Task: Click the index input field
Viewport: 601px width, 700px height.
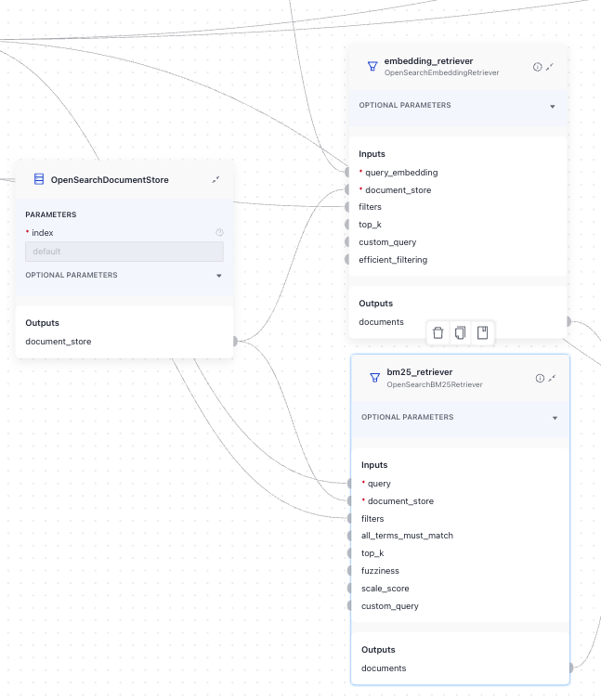Action: 124,252
